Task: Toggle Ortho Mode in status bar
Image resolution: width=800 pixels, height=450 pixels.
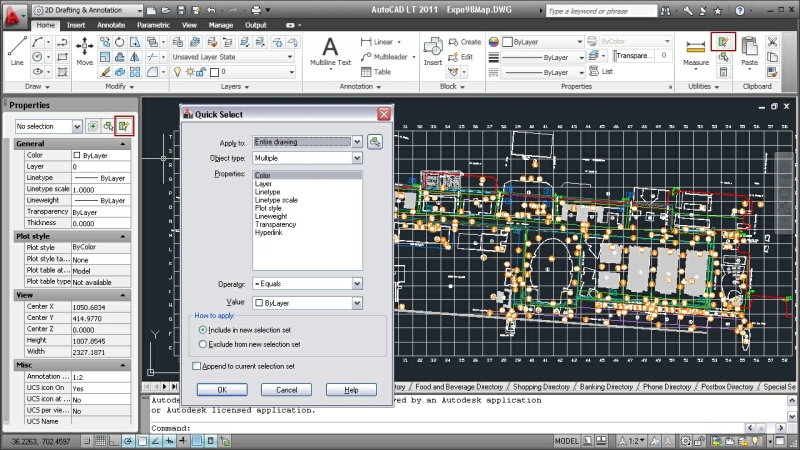Action: pos(114,441)
